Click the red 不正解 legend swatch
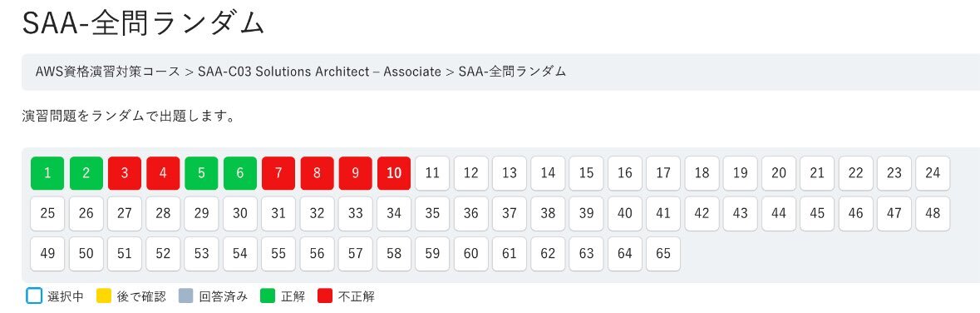The height and width of the screenshot is (313, 980). [x=325, y=296]
